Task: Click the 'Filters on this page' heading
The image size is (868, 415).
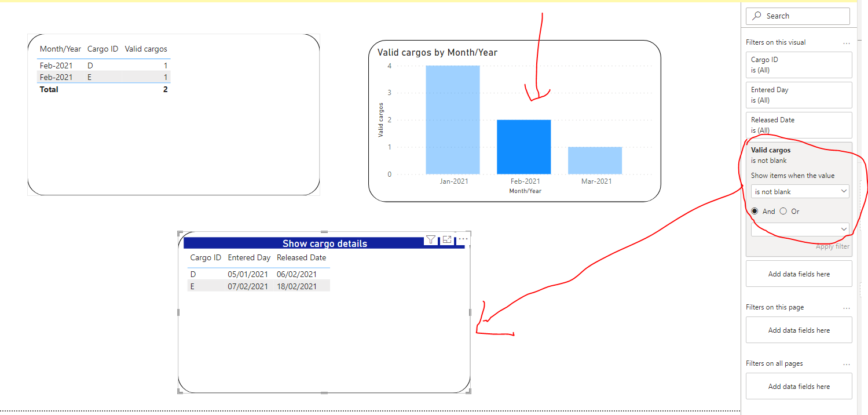Action: pos(775,307)
